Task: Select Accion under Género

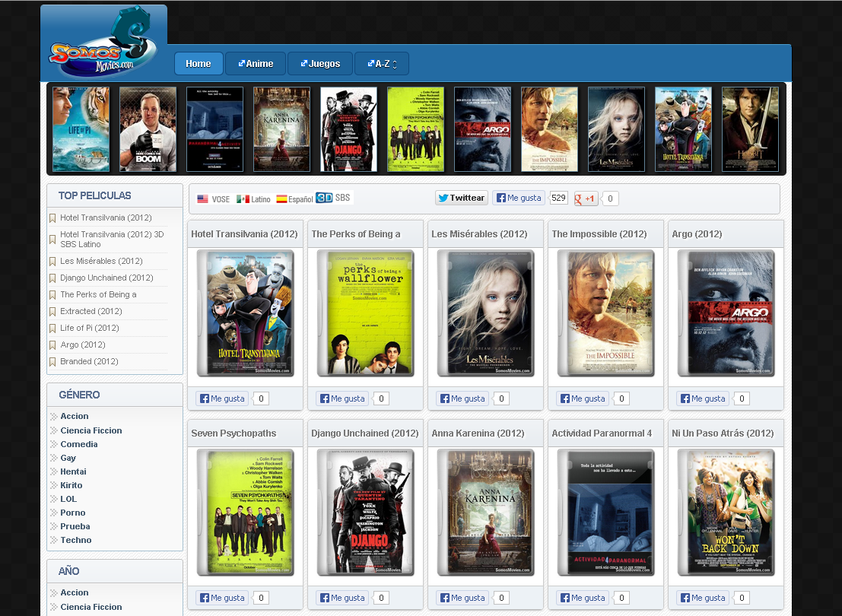Action: pyautogui.click(x=75, y=416)
